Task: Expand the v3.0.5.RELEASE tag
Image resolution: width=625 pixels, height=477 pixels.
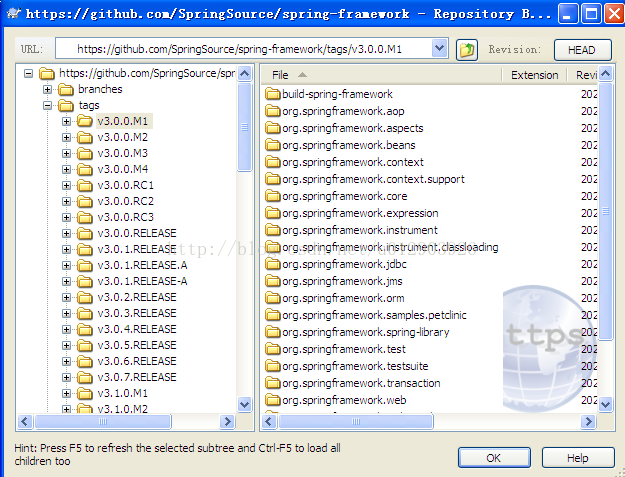Action: tap(67, 345)
